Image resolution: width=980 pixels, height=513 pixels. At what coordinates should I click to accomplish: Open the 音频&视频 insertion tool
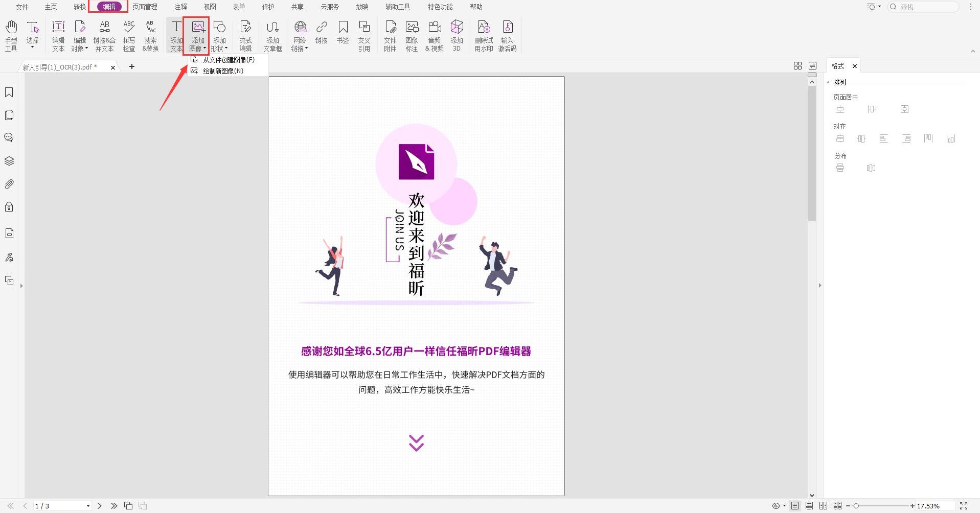click(x=434, y=33)
